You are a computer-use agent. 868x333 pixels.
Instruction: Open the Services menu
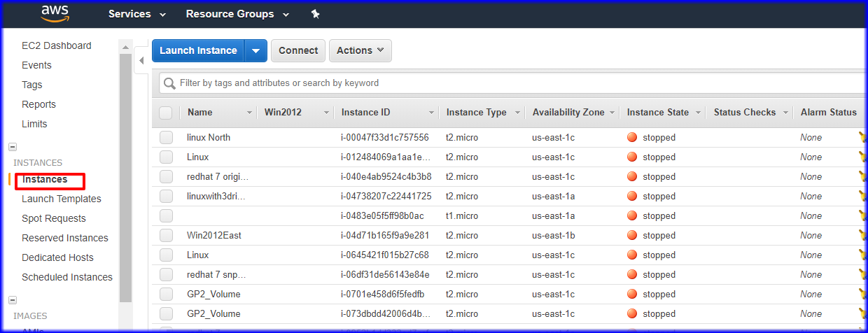click(x=137, y=14)
